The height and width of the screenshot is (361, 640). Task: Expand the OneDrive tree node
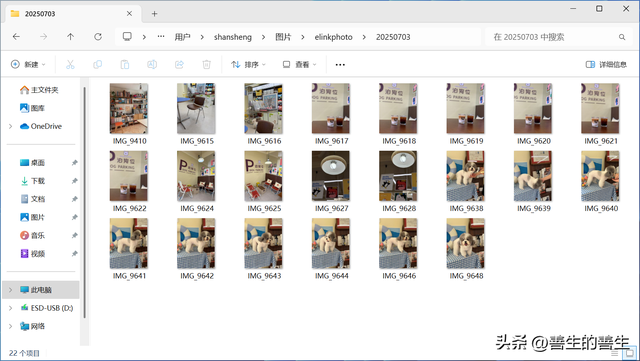(11, 126)
